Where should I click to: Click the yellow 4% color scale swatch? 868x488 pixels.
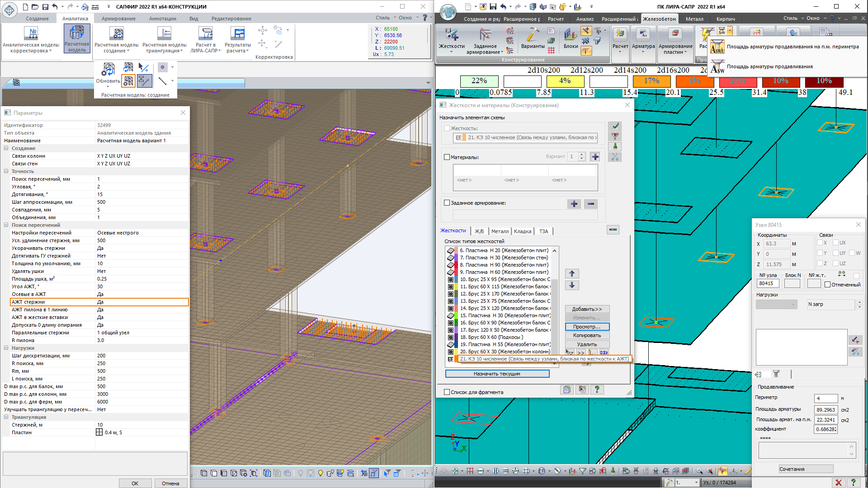[x=565, y=81]
